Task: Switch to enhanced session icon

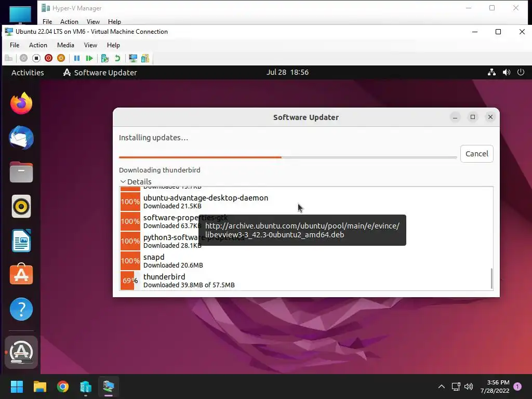Action: [x=133, y=58]
